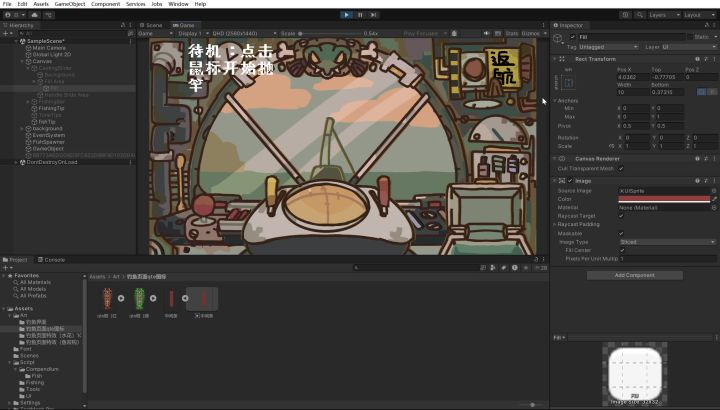Click the Rect Transform anchor preset icon

(568, 83)
